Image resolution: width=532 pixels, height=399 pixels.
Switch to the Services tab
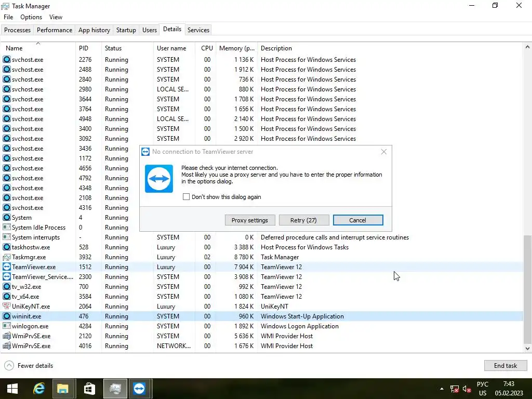(198, 30)
